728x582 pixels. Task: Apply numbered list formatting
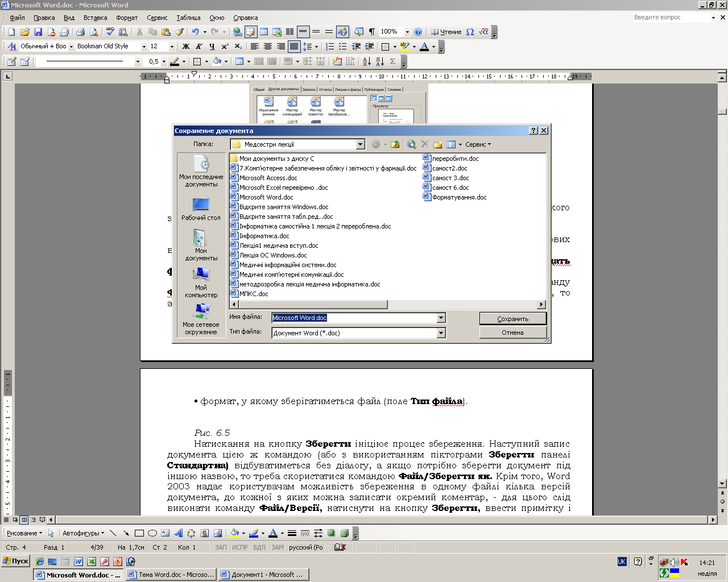330,47
